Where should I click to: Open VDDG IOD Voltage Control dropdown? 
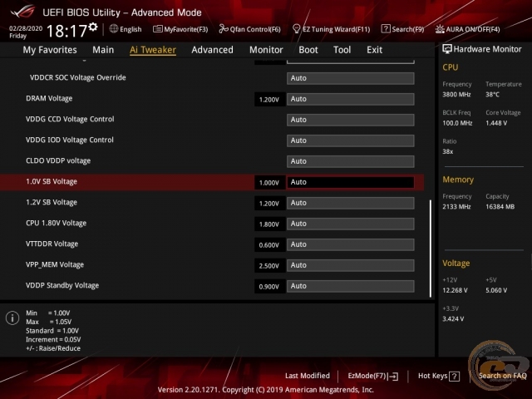pos(351,140)
